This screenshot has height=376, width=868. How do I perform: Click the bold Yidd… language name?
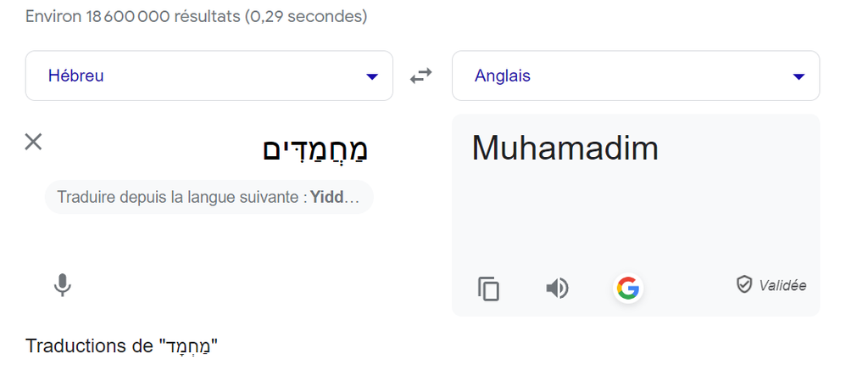pyautogui.click(x=335, y=198)
